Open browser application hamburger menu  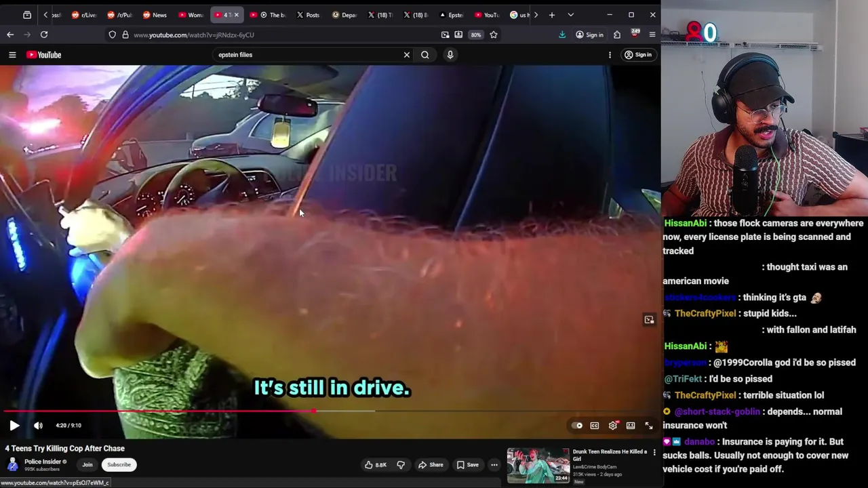[652, 35]
